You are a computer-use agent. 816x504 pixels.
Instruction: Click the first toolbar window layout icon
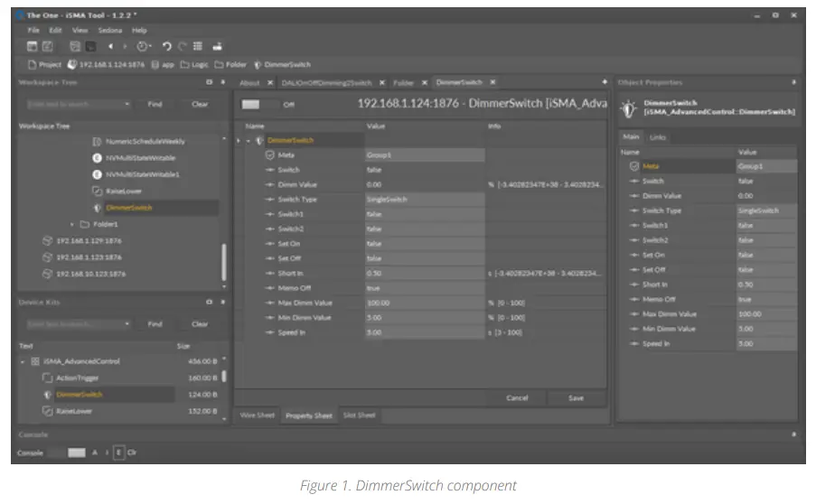[x=33, y=46]
